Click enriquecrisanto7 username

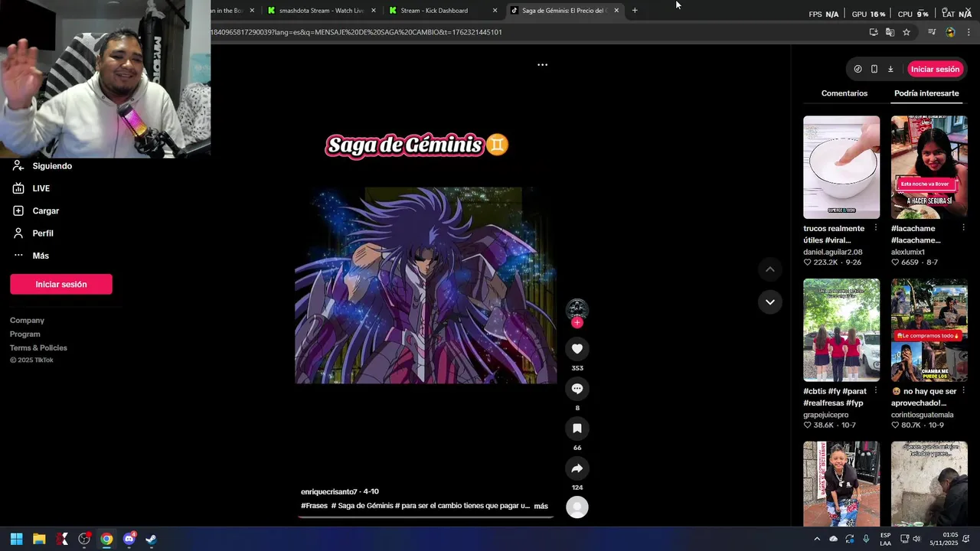(329, 491)
